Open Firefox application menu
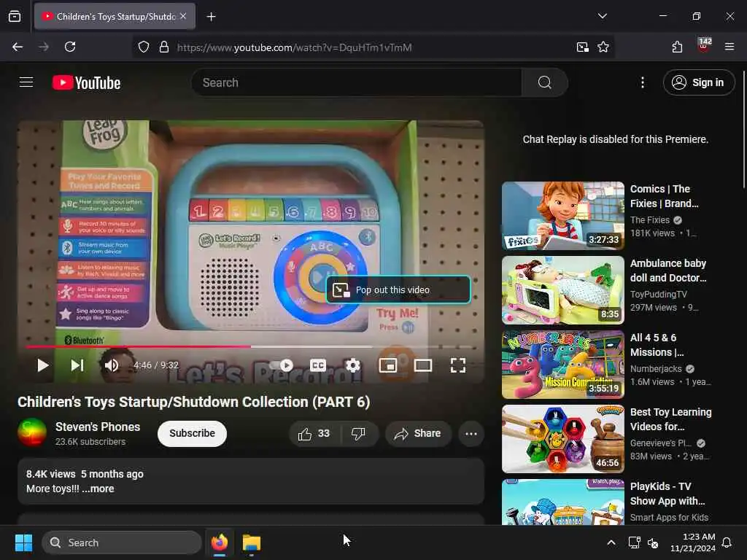Image resolution: width=747 pixels, height=560 pixels. 729,47
